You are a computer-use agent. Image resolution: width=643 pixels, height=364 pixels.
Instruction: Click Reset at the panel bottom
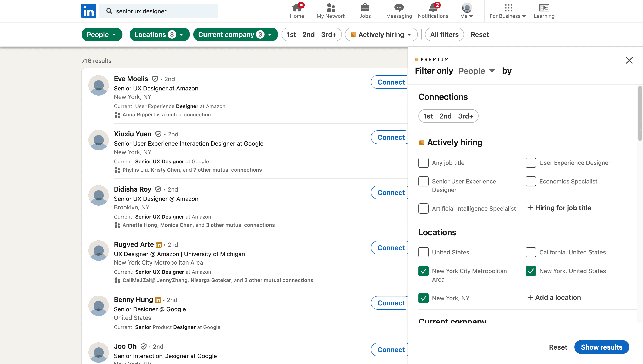(x=558, y=347)
